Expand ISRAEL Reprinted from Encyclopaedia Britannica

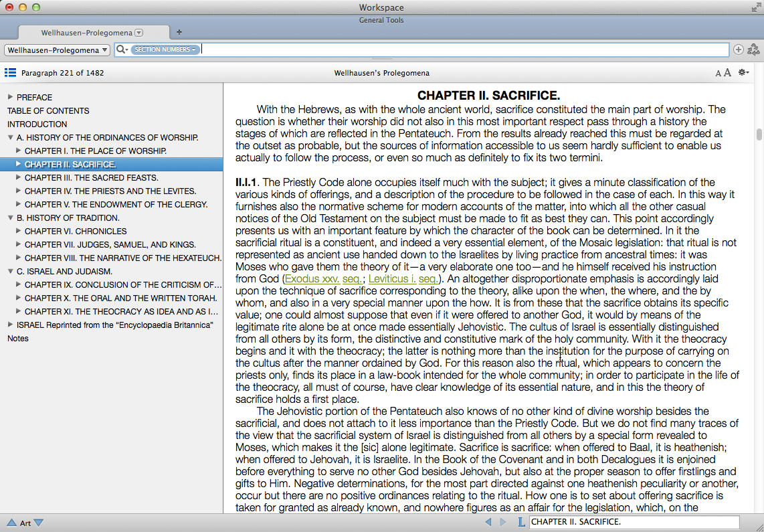[10, 325]
